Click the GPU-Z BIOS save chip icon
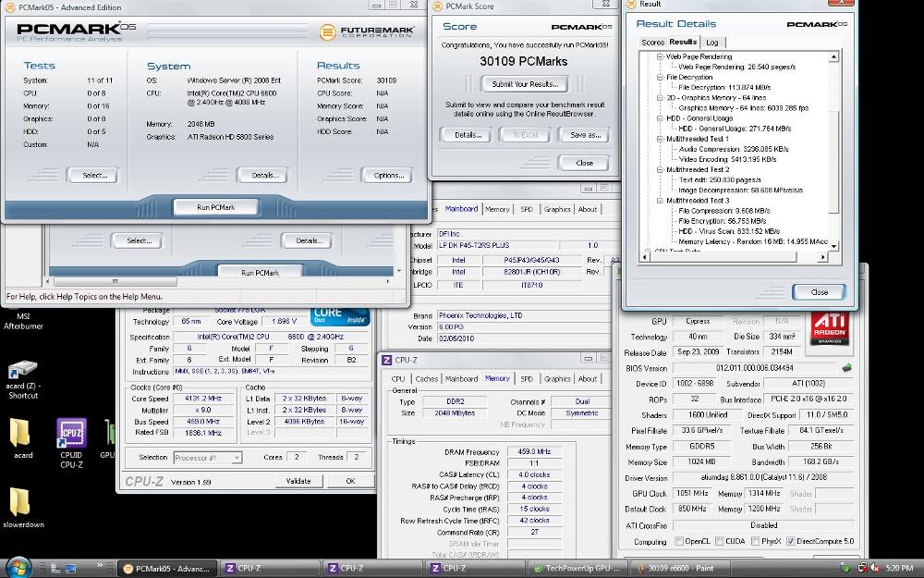The height and width of the screenshot is (578, 924). coord(847,367)
